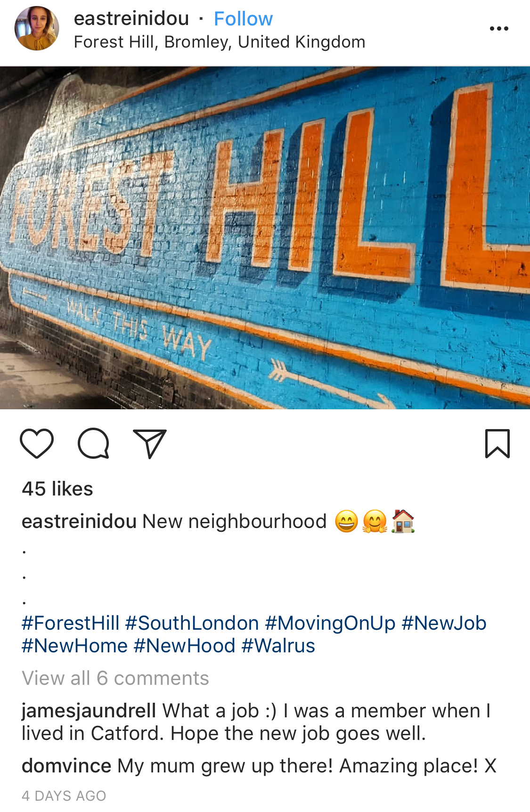The image size is (530, 812).
Task: Open the #MovingOnUp hashtag
Action: click(330, 623)
